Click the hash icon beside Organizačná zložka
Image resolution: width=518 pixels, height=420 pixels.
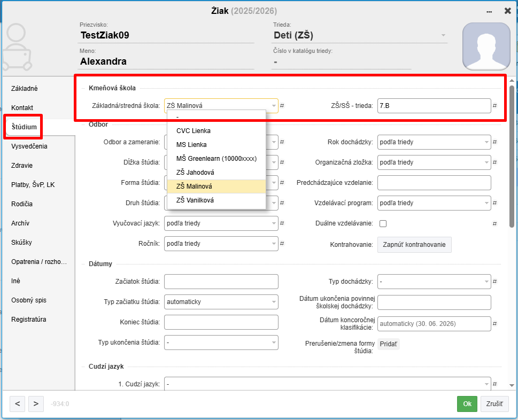click(496, 162)
